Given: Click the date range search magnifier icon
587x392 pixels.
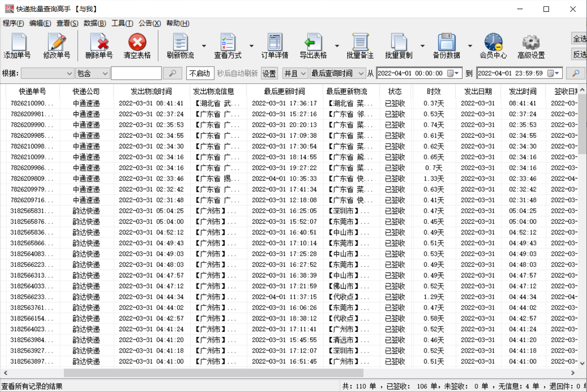Looking at the screenshot, I should pyautogui.click(x=576, y=73).
